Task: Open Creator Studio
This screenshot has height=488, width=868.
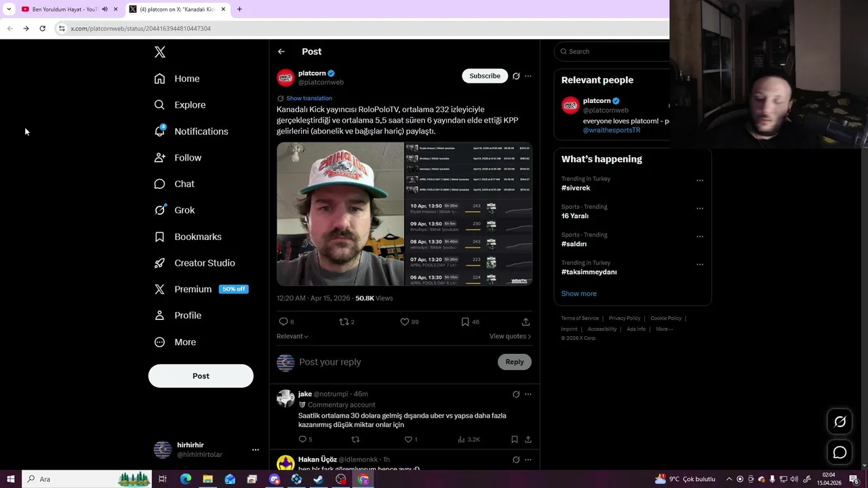Action: (195, 263)
